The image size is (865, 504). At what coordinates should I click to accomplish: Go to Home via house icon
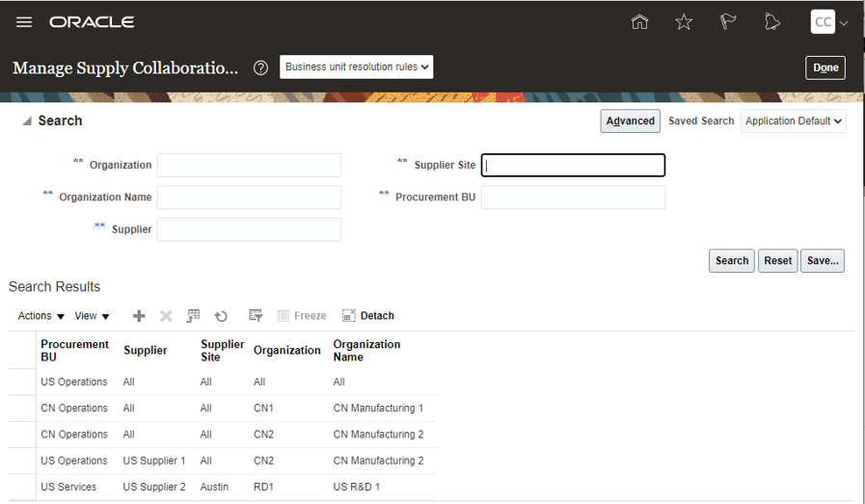coord(639,22)
